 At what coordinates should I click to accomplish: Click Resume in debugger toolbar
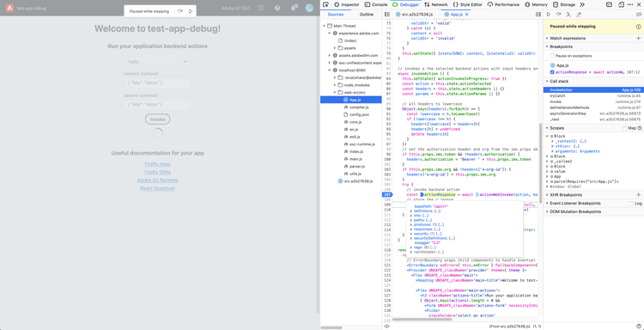[x=549, y=15]
